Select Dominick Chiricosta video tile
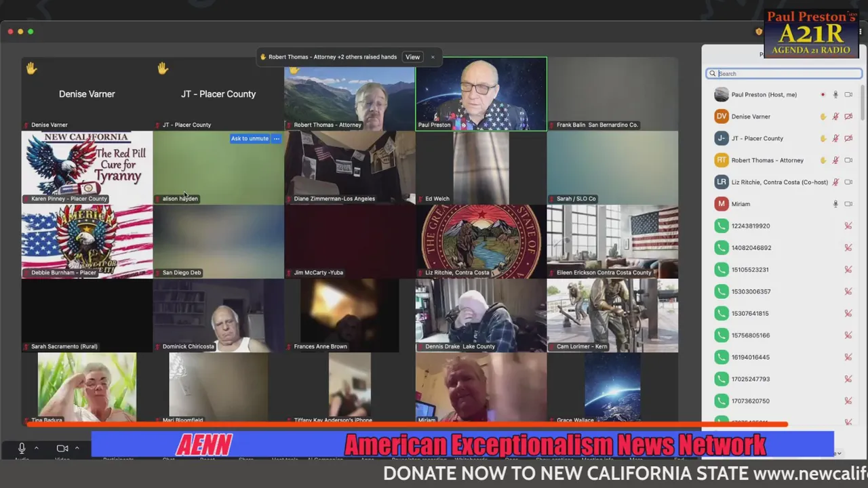 pos(218,315)
